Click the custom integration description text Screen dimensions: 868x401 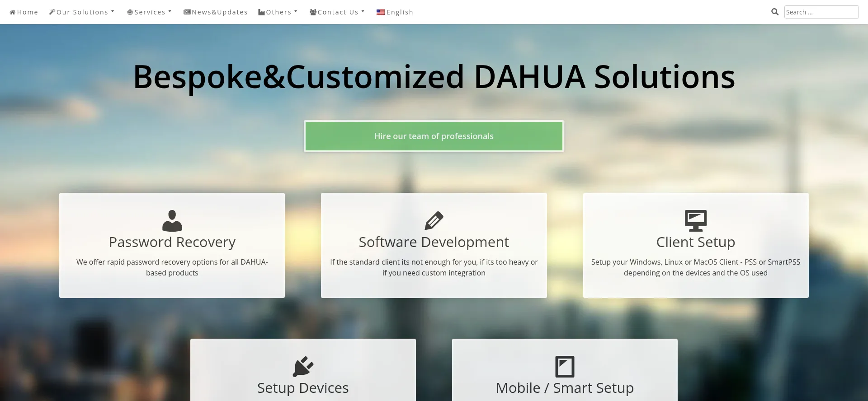[x=434, y=267]
